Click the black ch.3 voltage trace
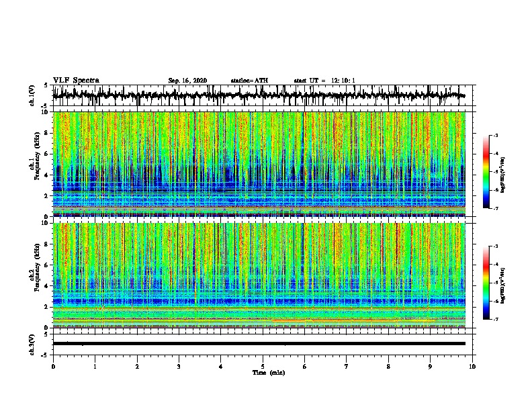 pos(259,344)
